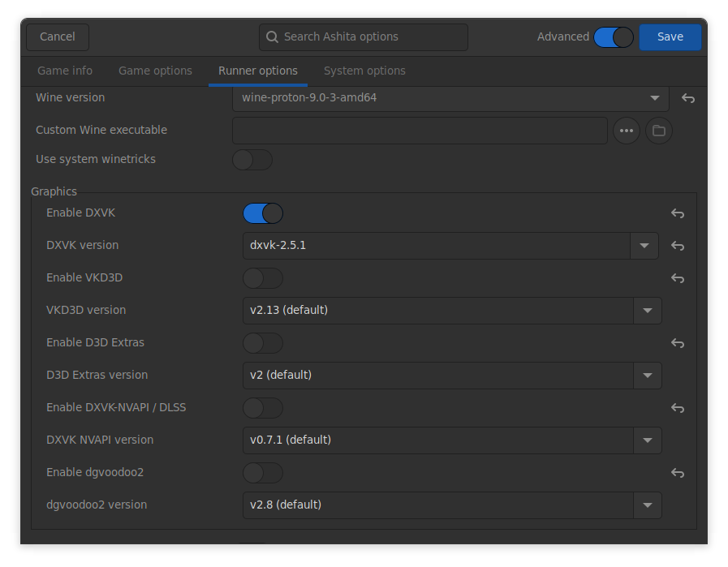Screen dimensions: 728x567
Task: Reset the DXVK version setting
Action: [677, 246]
